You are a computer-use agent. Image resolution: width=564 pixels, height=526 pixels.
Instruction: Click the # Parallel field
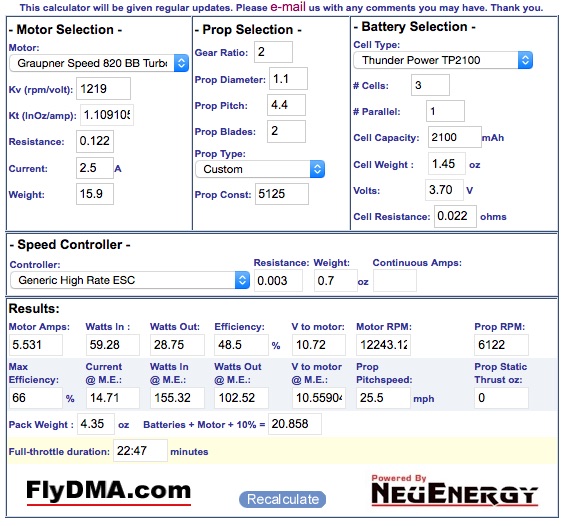pos(445,111)
